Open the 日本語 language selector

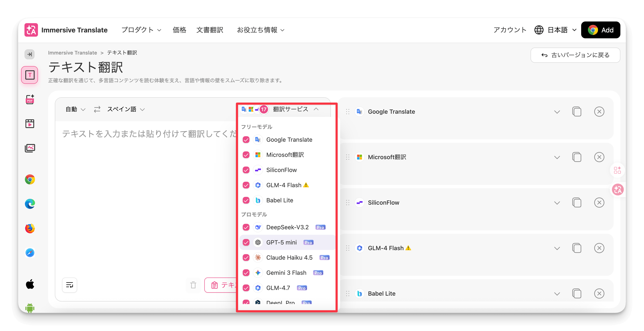tap(562, 30)
